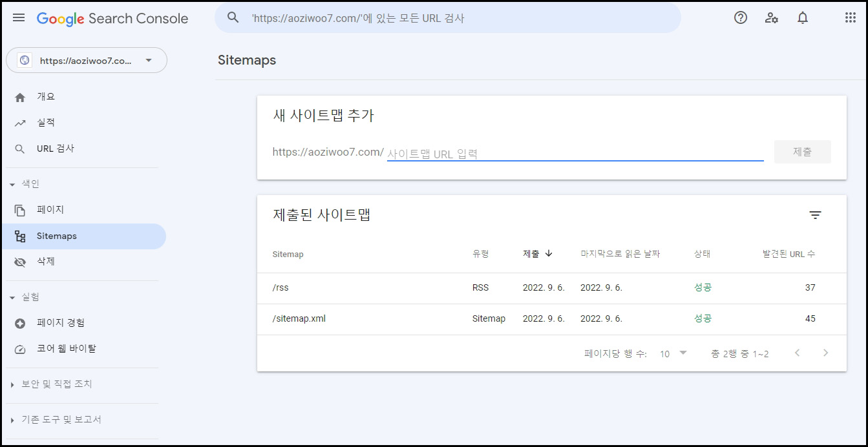Open the main hamburger menu
The image size is (868, 447).
pos(19,18)
